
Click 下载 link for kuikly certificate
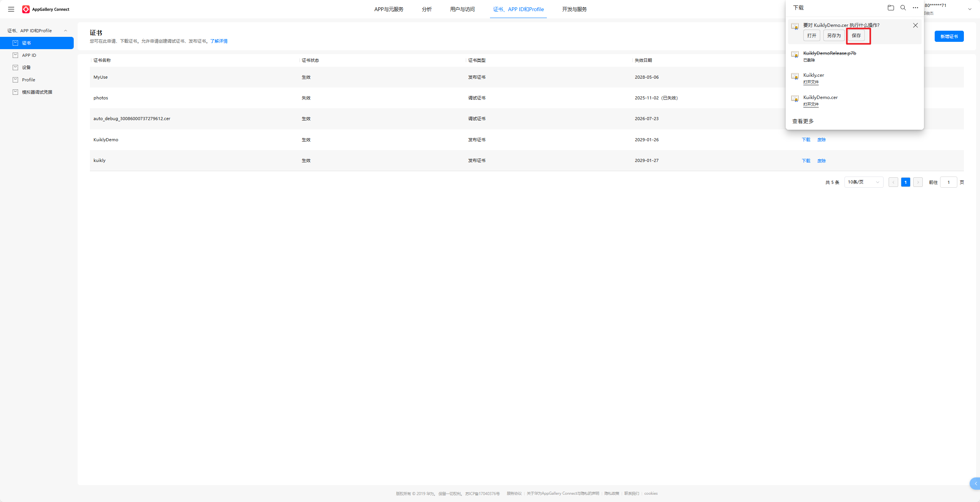point(806,161)
